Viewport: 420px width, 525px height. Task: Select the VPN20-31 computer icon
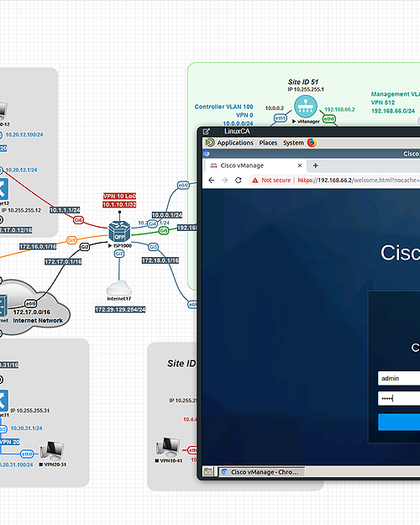click(52, 451)
